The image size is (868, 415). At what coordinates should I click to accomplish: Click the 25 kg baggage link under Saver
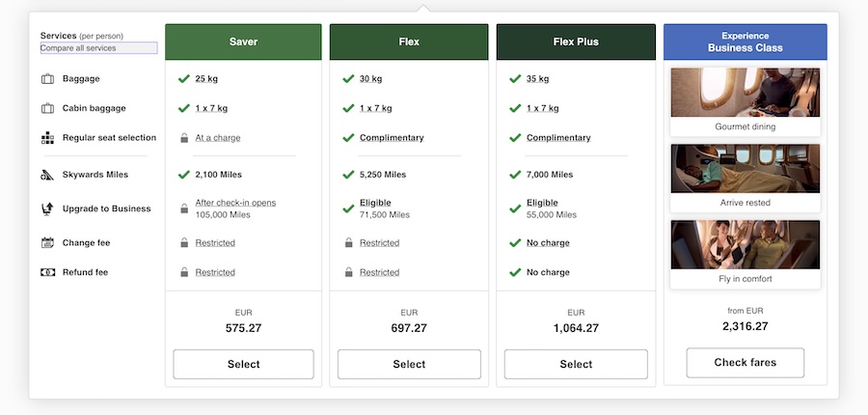tap(205, 79)
